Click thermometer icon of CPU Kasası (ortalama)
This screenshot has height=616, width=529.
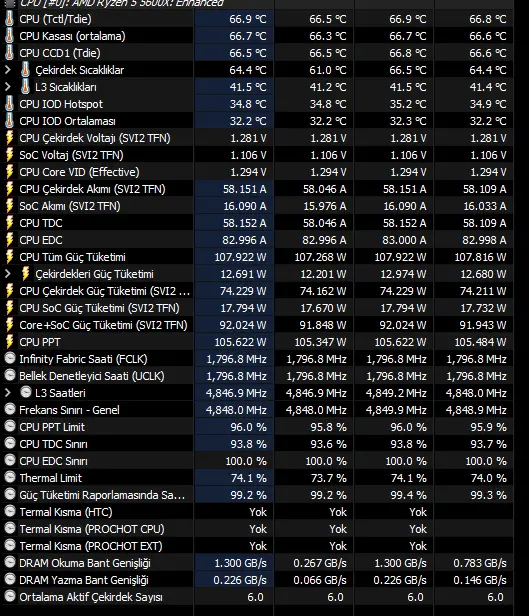[x=9, y=36]
